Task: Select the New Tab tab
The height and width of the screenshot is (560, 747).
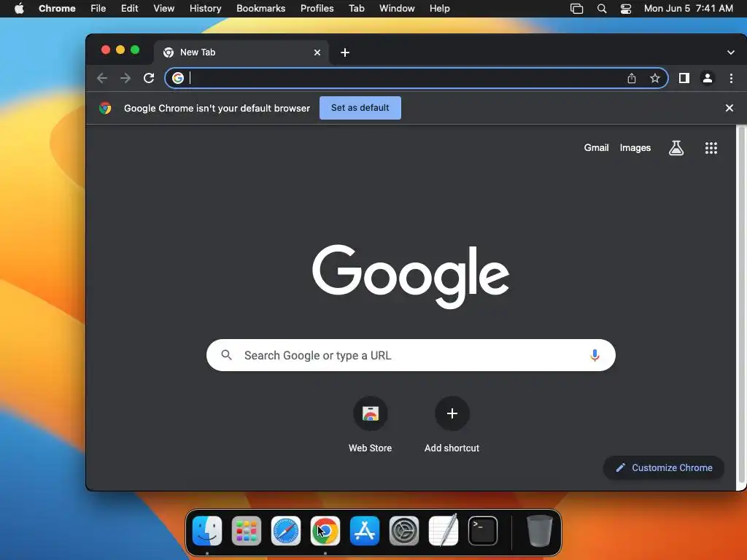Action: (241, 52)
